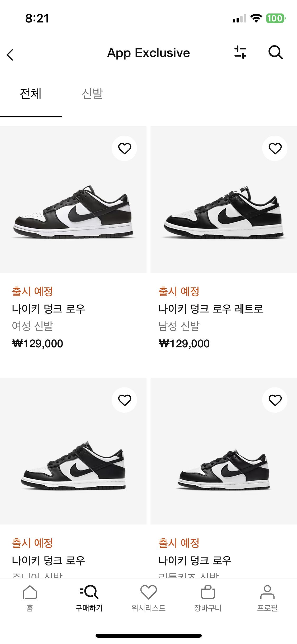Screen dimensions: 297x644
Task: Switch to the 신발 tab
Action: click(92, 94)
